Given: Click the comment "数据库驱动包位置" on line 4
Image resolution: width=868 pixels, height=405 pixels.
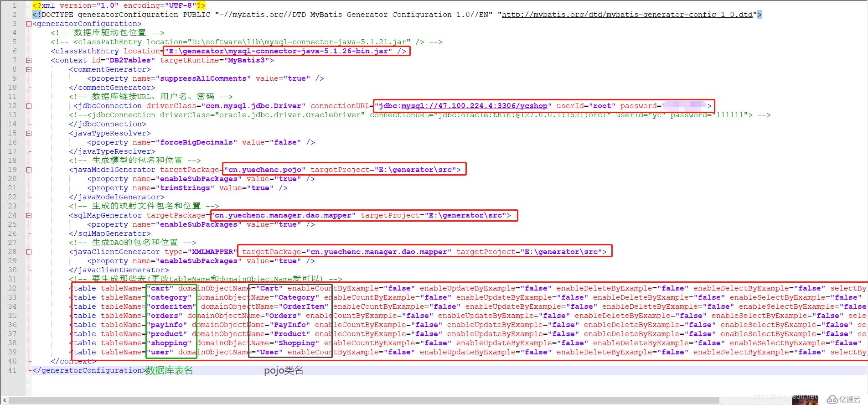Looking at the screenshot, I should [110, 33].
